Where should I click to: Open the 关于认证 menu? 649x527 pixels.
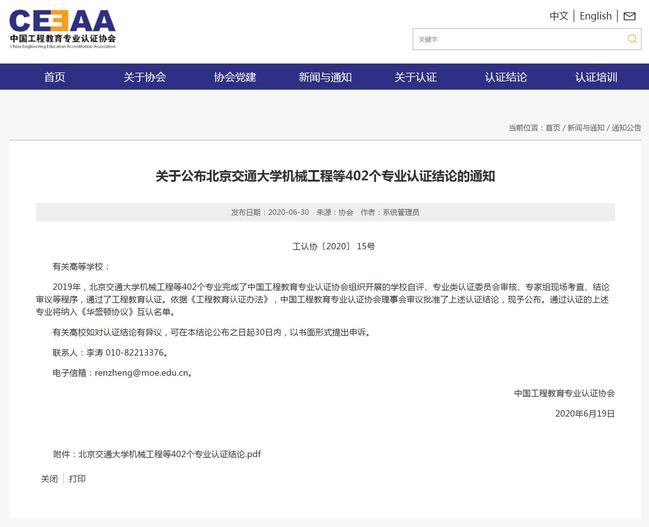[x=416, y=77]
